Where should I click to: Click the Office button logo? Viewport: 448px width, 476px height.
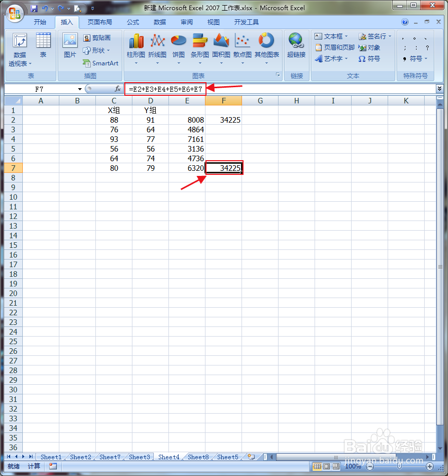pos(15,13)
